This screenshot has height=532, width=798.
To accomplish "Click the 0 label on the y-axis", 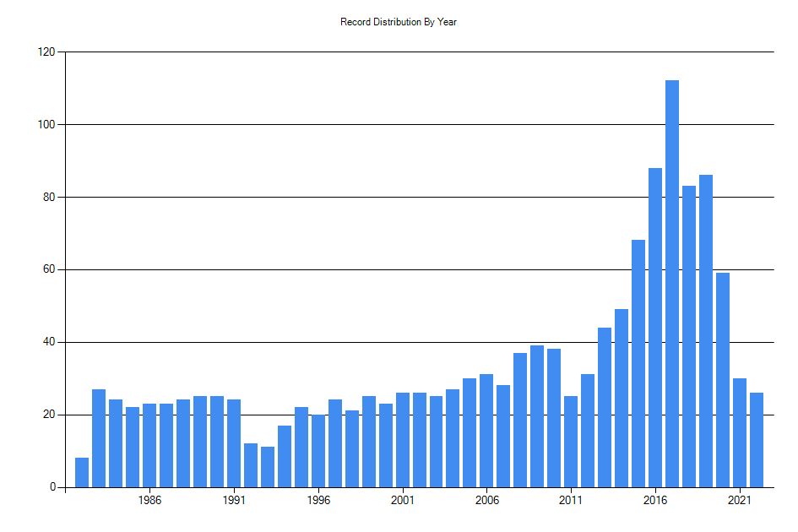I will point(53,486).
